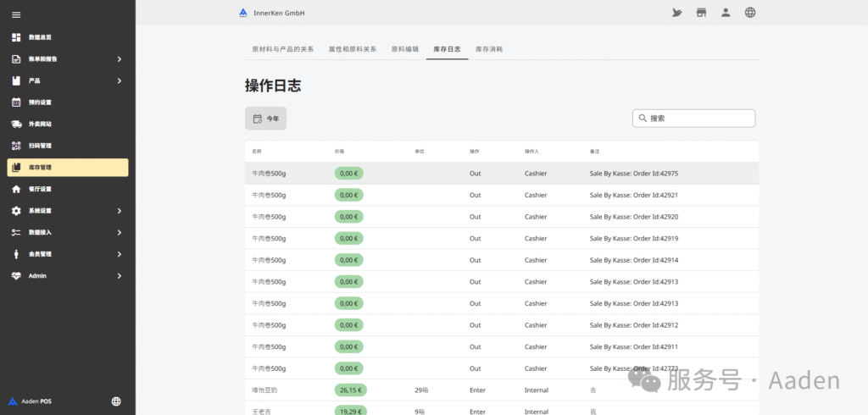Open 外卖网站 with truck icon
This screenshot has width=868, height=415.
[x=40, y=125]
